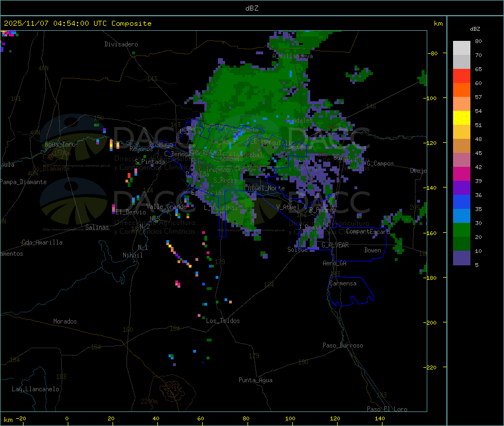The width and height of the screenshot is (504, 426).
Task: Click the bright blue 35-36 dBZ swatch
Action: 461,202
